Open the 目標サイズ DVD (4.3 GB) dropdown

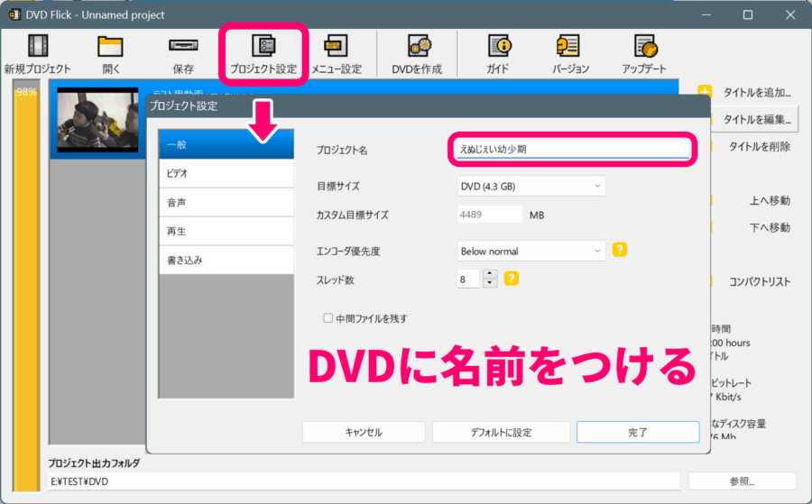tap(531, 187)
